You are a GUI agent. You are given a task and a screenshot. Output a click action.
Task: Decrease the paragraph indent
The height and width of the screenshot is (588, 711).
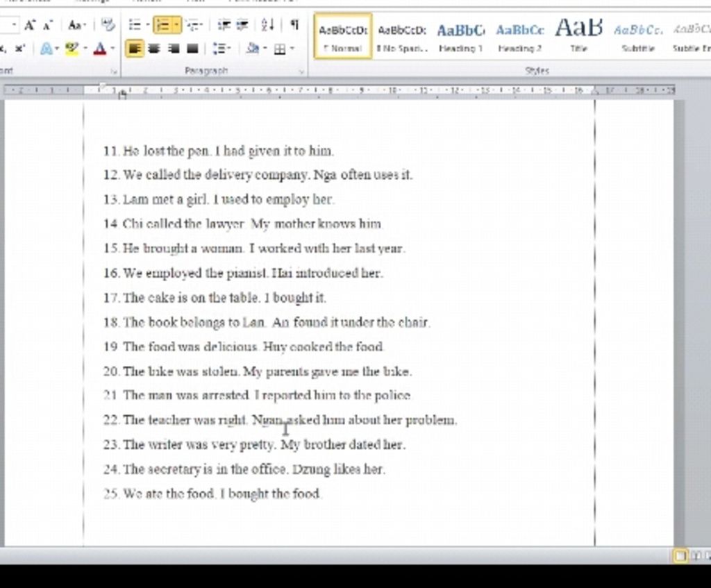224,25
